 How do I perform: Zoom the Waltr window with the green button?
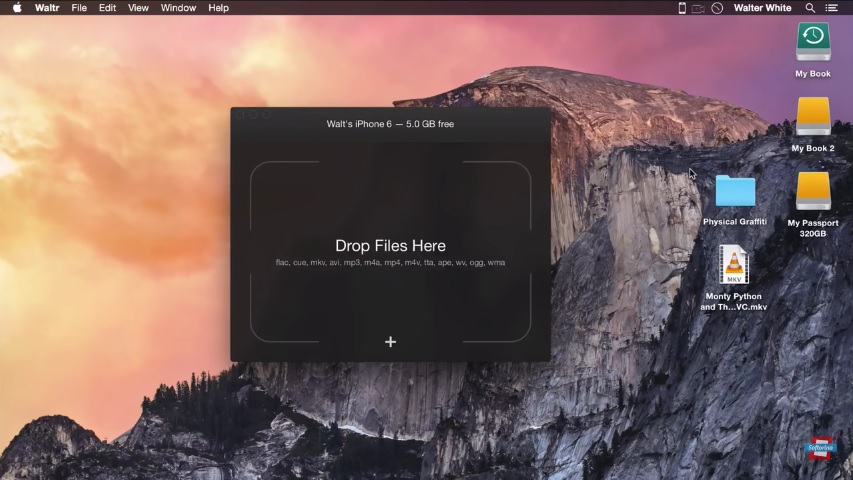coord(266,115)
